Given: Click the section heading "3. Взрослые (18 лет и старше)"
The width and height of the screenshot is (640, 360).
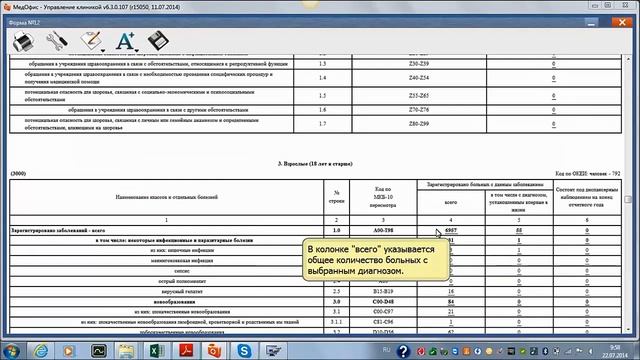Looking at the screenshot, I should (x=315, y=164).
